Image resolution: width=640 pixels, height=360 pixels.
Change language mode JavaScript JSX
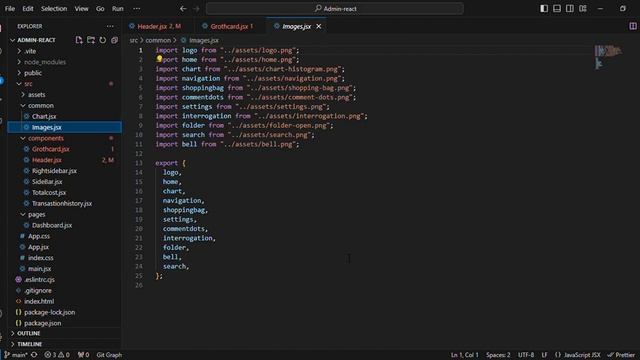578,355
